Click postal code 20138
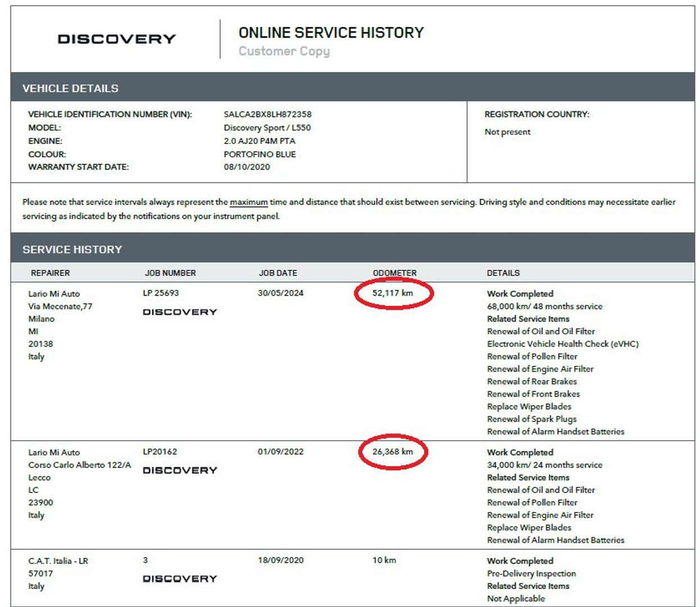 [40, 344]
